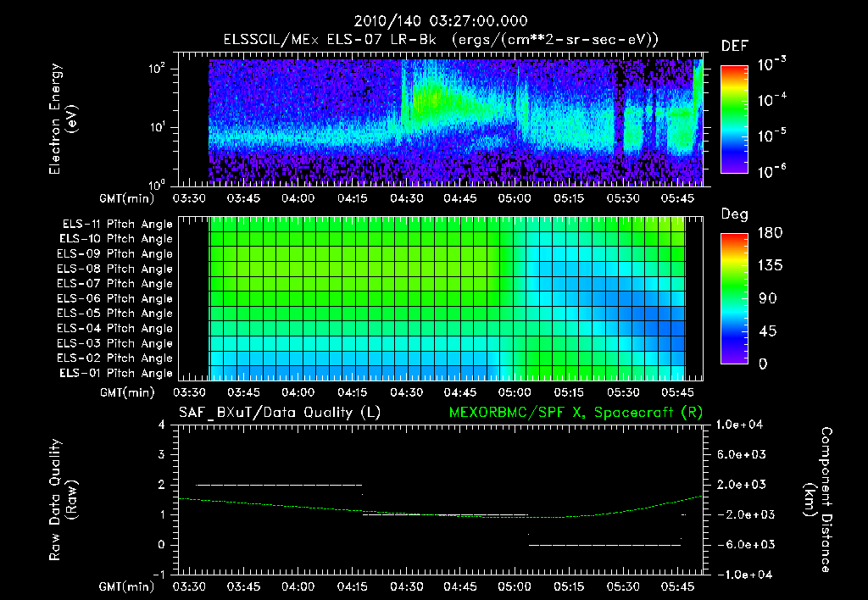This screenshot has width=868, height=600.
Task: Select the ELS-04 Pitch Angle row label
Action: tap(115, 329)
